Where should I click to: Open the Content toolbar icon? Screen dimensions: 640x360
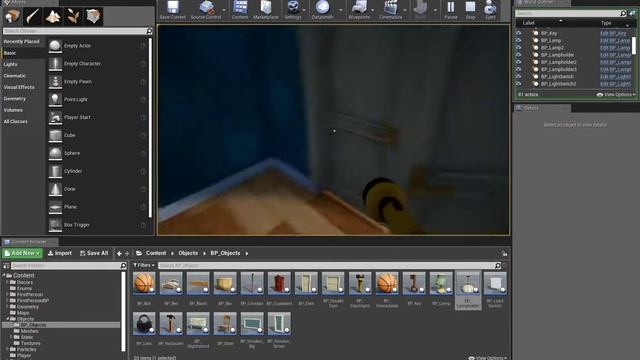point(240,7)
